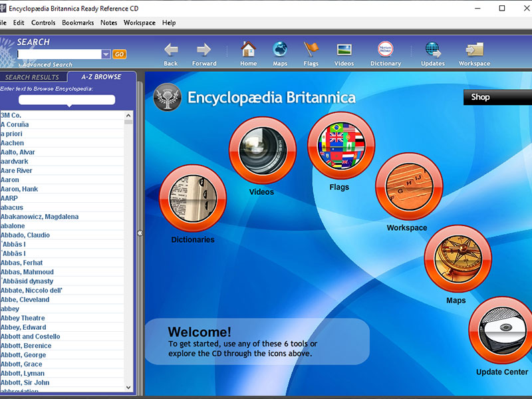Select the 'abacus' entry

pos(62,207)
